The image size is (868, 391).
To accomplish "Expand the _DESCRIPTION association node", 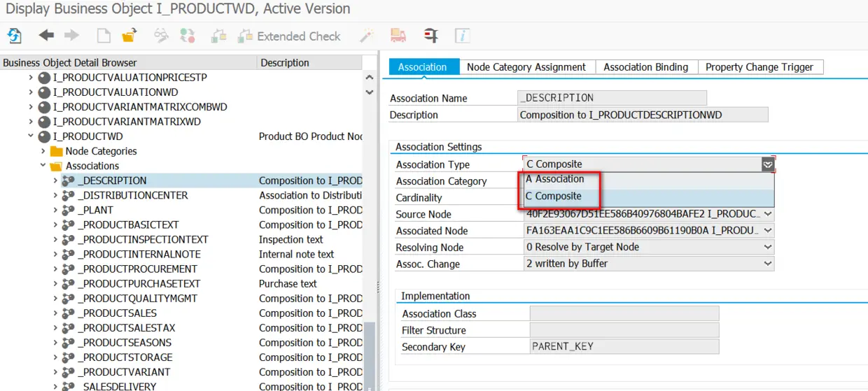I will click(x=55, y=180).
